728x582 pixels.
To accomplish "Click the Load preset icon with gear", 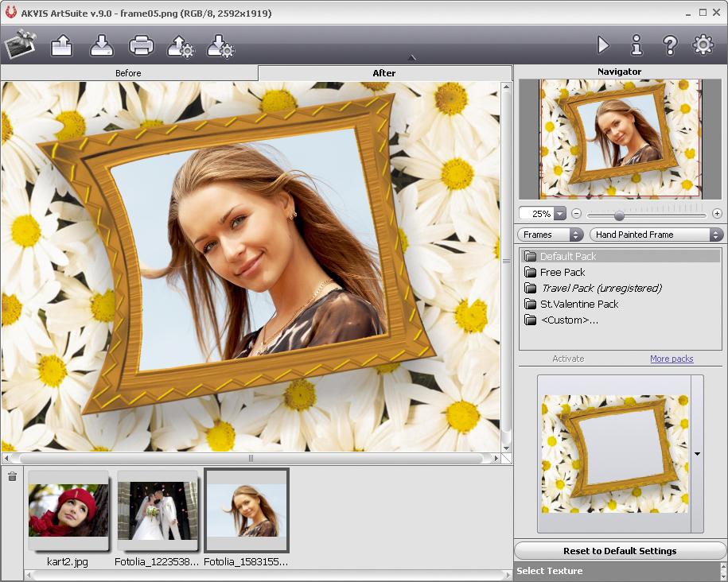I will click(181, 46).
